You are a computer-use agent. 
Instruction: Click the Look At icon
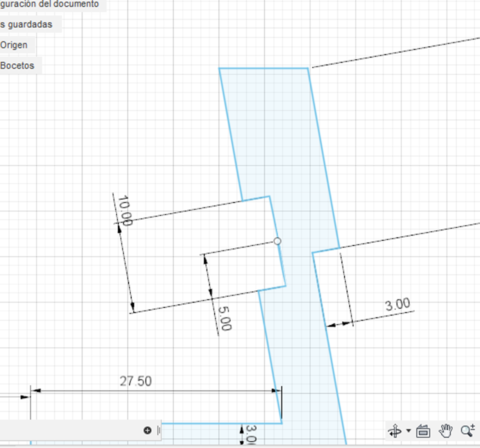423,431
